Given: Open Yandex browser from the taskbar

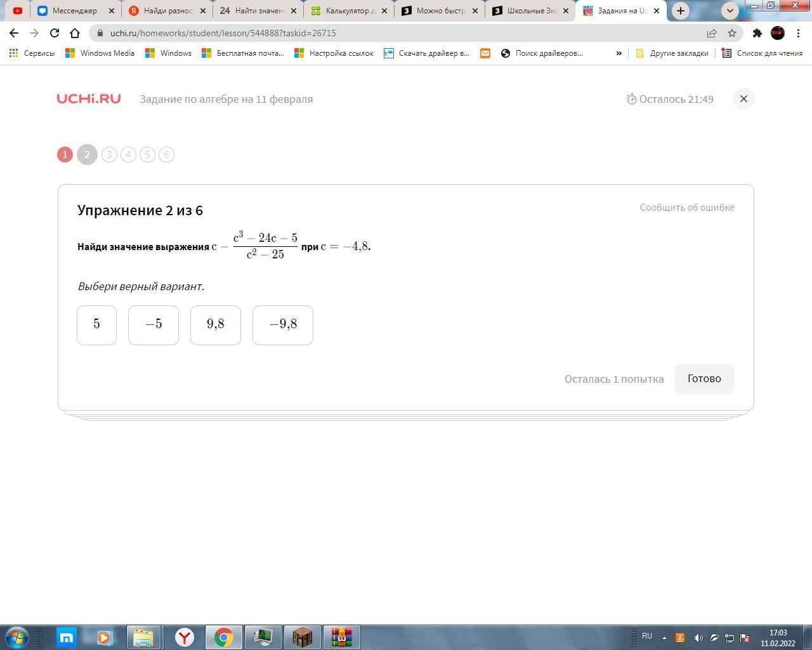Looking at the screenshot, I should (184, 637).
